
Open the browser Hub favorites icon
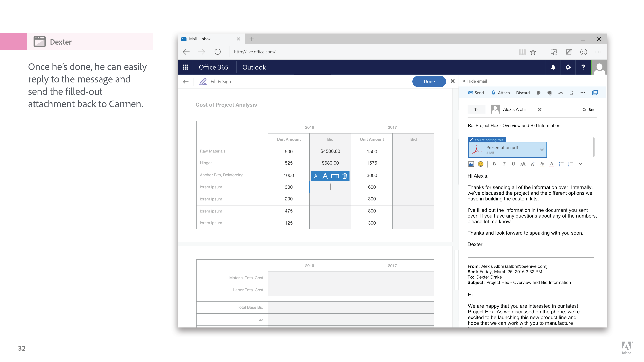(553, 52)
